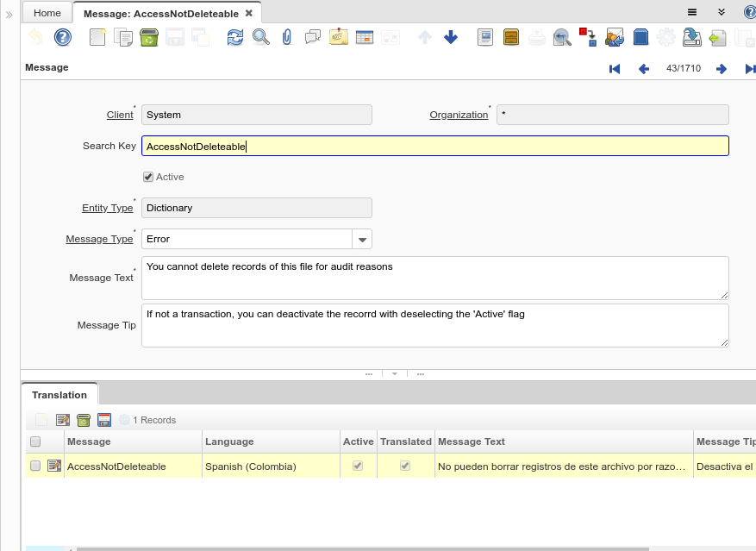The height and width of the screenshot is (551, 756).
Task: Toggle grid view in the main toolbar
Action: (364, 37)
